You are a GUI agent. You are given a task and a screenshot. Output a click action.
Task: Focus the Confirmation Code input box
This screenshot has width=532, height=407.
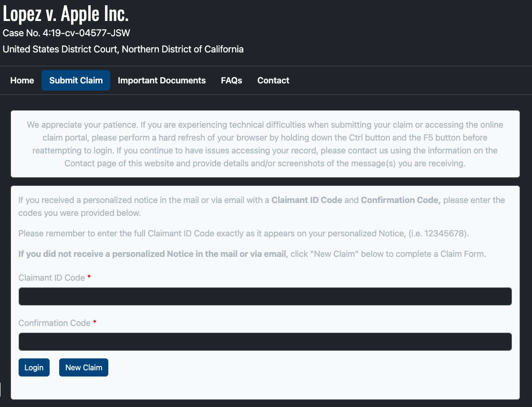[x=265, y=342]
